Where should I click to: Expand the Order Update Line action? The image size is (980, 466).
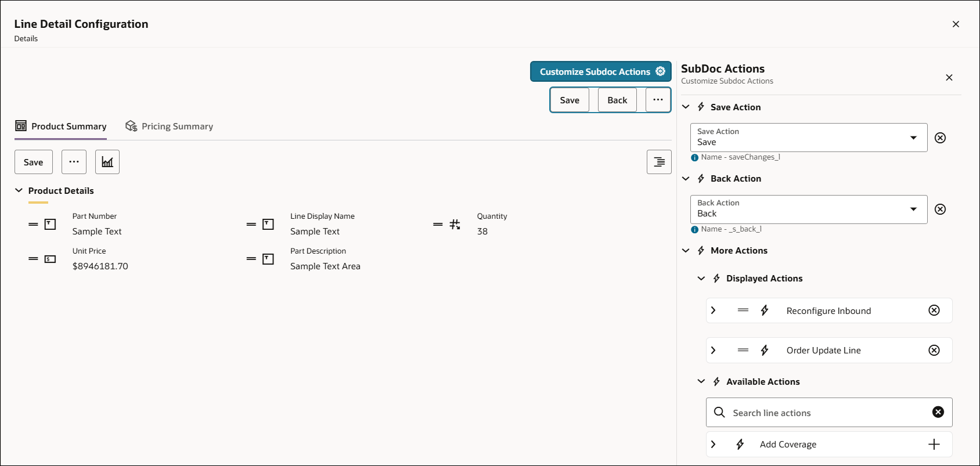click(714, 350)
